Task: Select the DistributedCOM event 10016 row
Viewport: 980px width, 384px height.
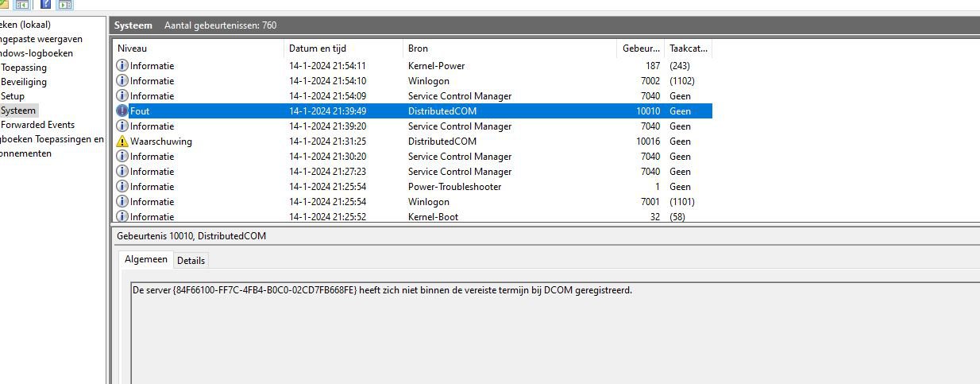Action: tap(412, 142)
